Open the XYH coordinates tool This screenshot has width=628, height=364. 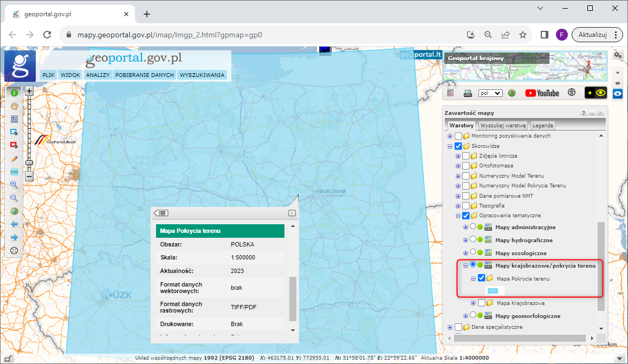point(14,172)
